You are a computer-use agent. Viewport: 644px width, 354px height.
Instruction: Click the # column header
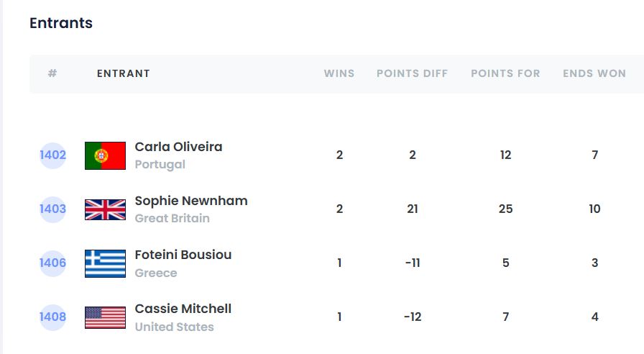pyautogui.click(x=52, y=73)
